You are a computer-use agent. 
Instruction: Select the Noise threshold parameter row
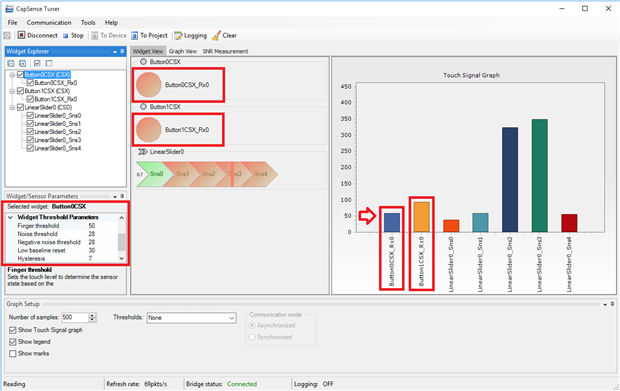point(62,234)
